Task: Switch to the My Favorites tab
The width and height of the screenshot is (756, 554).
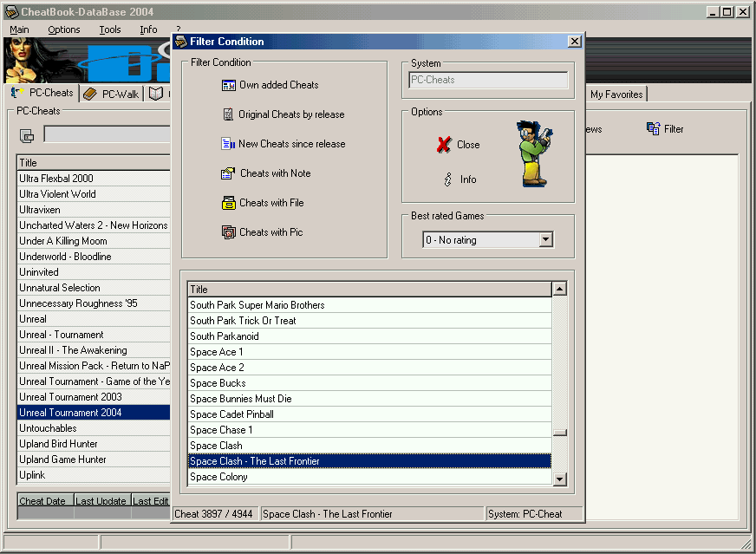Action: click(x=616, y=95)
